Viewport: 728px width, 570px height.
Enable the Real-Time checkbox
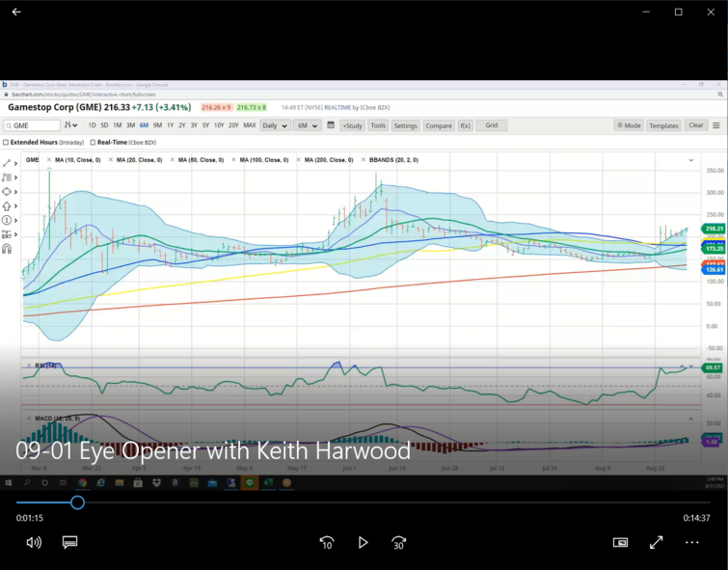click(91, 142)
